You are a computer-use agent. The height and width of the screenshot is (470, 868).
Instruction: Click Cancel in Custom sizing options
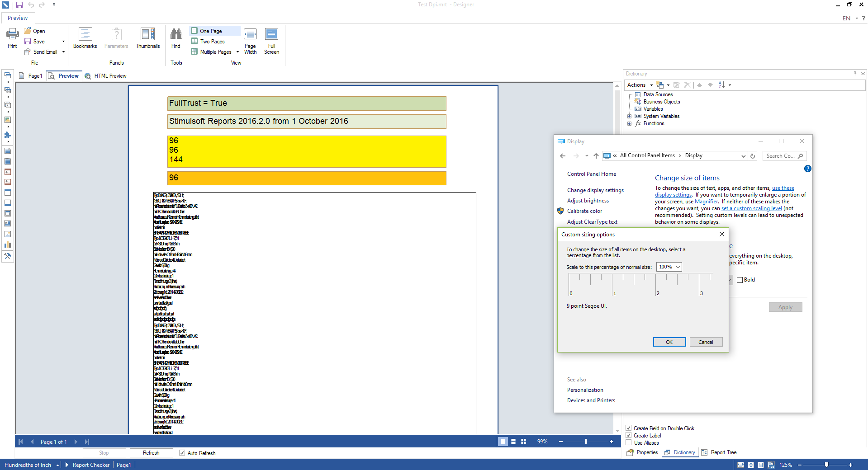click(x=706, y=342)
